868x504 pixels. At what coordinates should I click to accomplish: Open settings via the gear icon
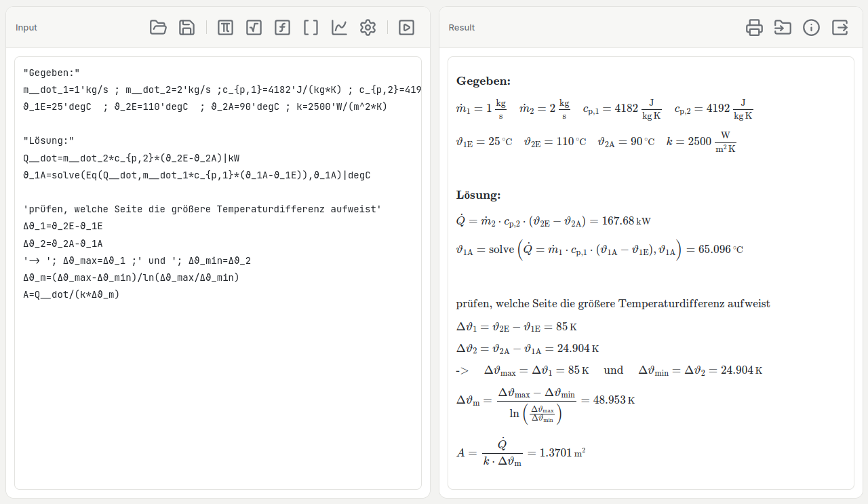coord(368,27)
